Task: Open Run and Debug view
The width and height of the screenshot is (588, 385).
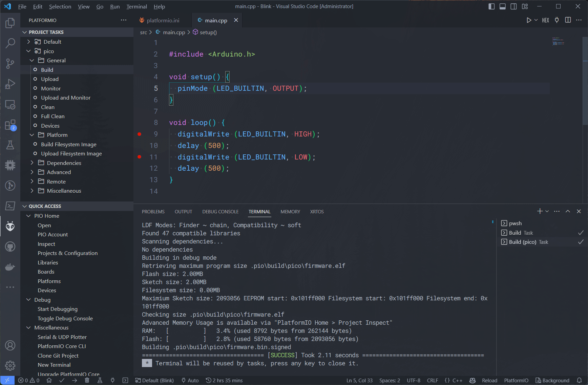Action: [x=10, y=84]
